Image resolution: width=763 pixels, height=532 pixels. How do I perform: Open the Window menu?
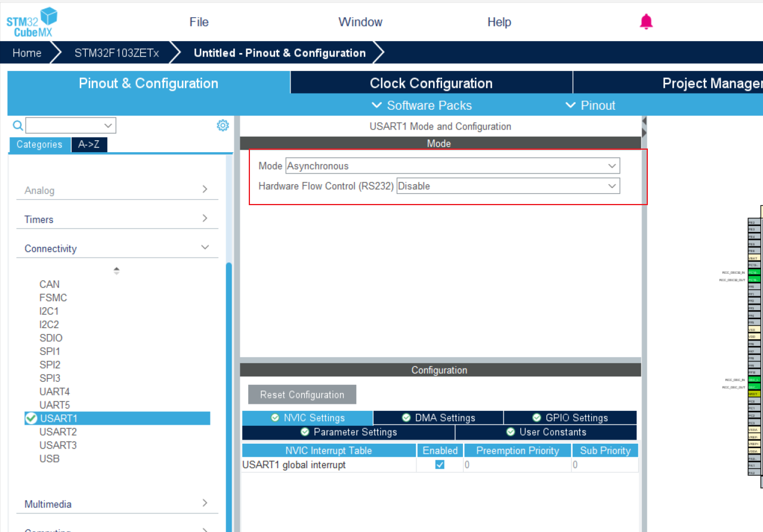click(x=360, y=22)
